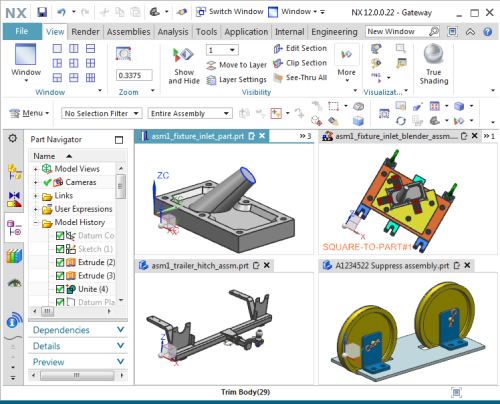
Task: Click Edit Section tool
Action: (x=300, y=49)
